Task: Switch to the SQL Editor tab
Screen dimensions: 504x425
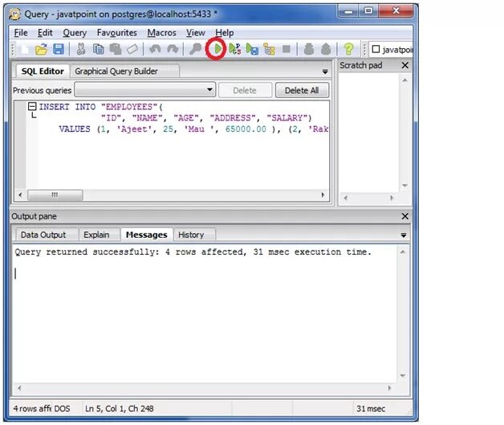Action: point(43,72)
